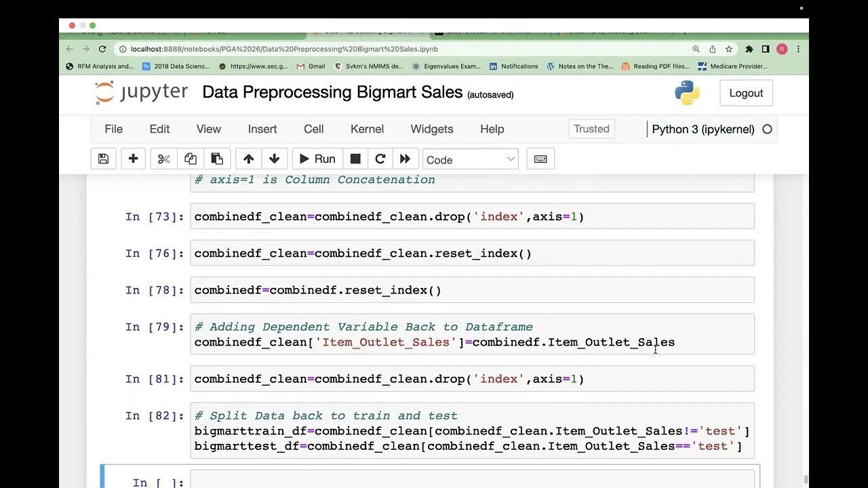
Task: Move the selected cell up
Action: click(248, 159)
